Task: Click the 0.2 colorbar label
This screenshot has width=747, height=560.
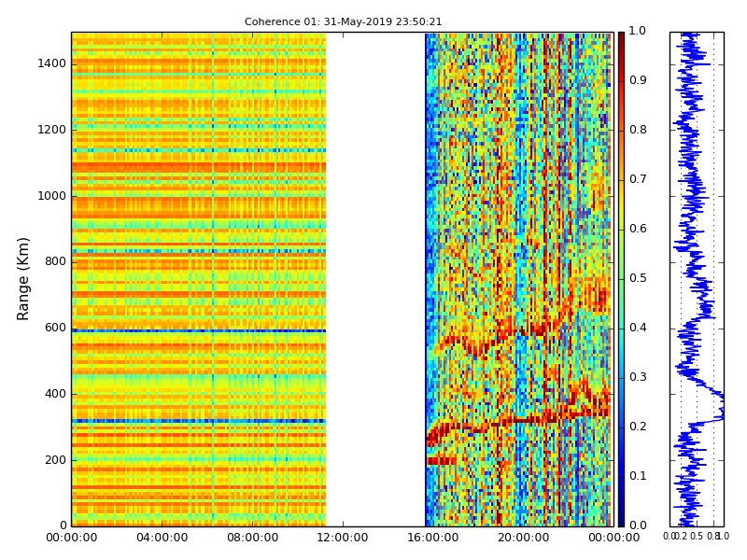Action: click(638, 427)
